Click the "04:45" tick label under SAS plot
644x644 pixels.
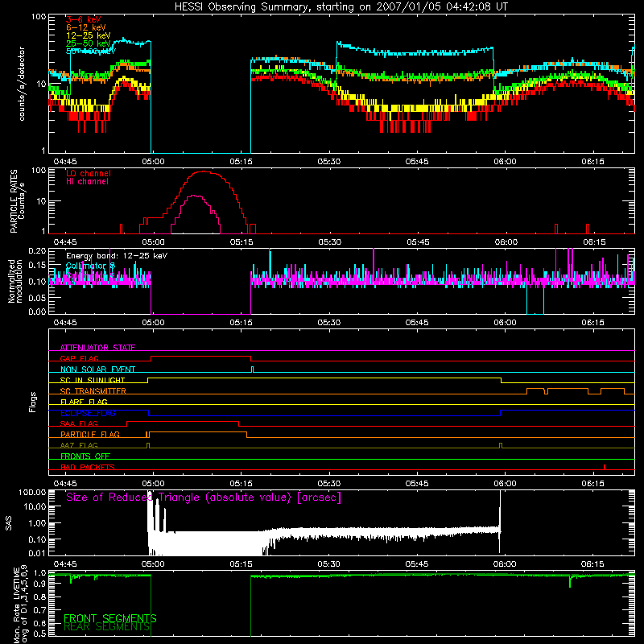(x=65, y=564)
